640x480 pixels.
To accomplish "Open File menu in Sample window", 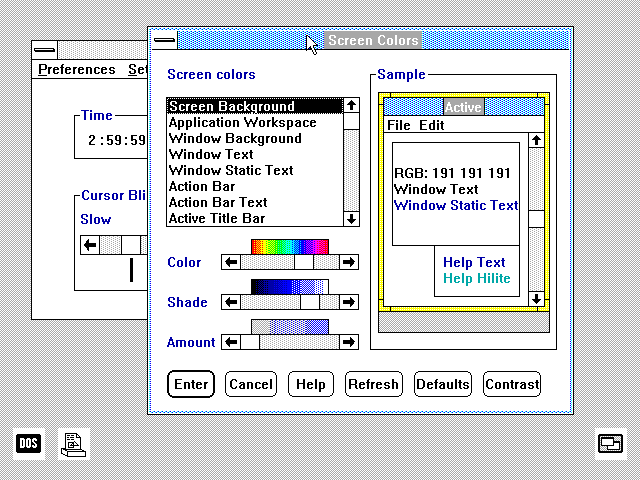I will coord(398,125).
